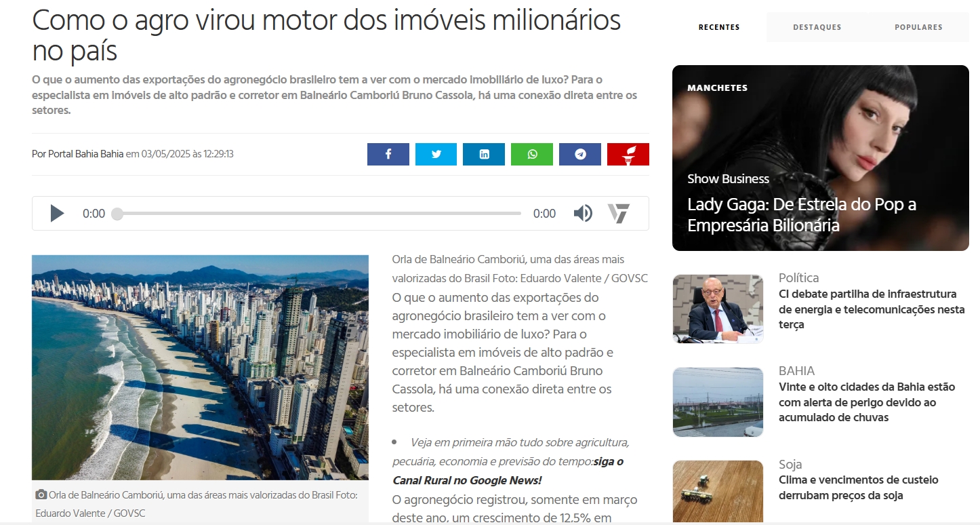Click the Política senator thumbnail image
Image resolution: width=980 pixels, height=525 pixels.
[718, 309]
